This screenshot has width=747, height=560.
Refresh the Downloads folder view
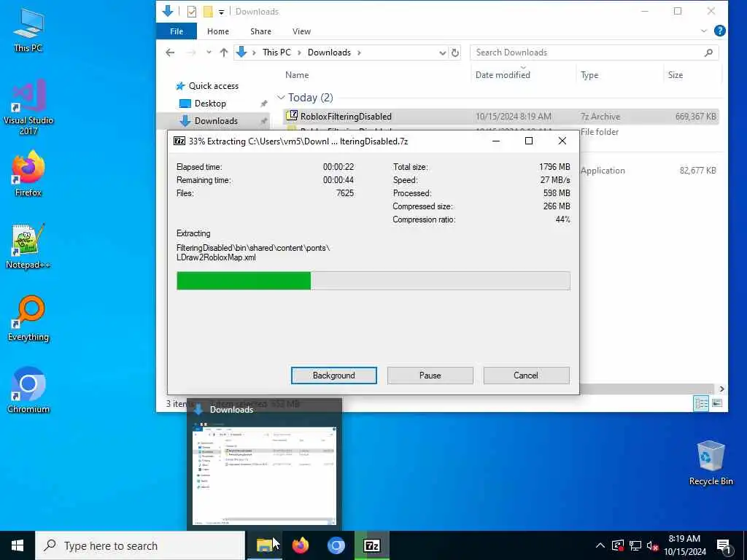coord(455,52)
